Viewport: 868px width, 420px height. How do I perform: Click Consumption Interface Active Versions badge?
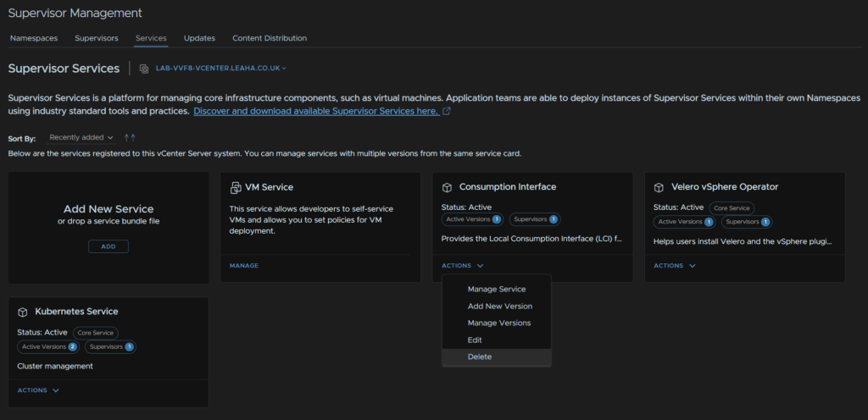coord(472,219)
